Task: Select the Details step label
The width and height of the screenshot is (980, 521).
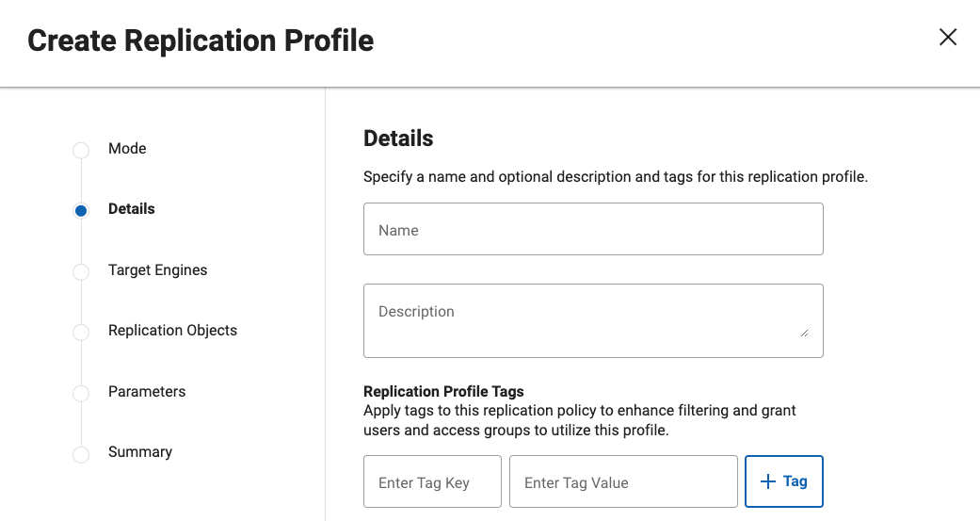Action: tap(132, 209)
